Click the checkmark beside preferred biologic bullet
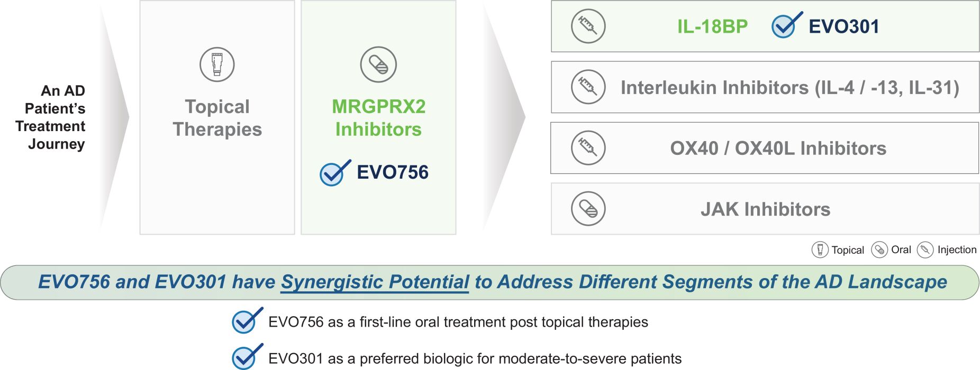 [246, 357]
